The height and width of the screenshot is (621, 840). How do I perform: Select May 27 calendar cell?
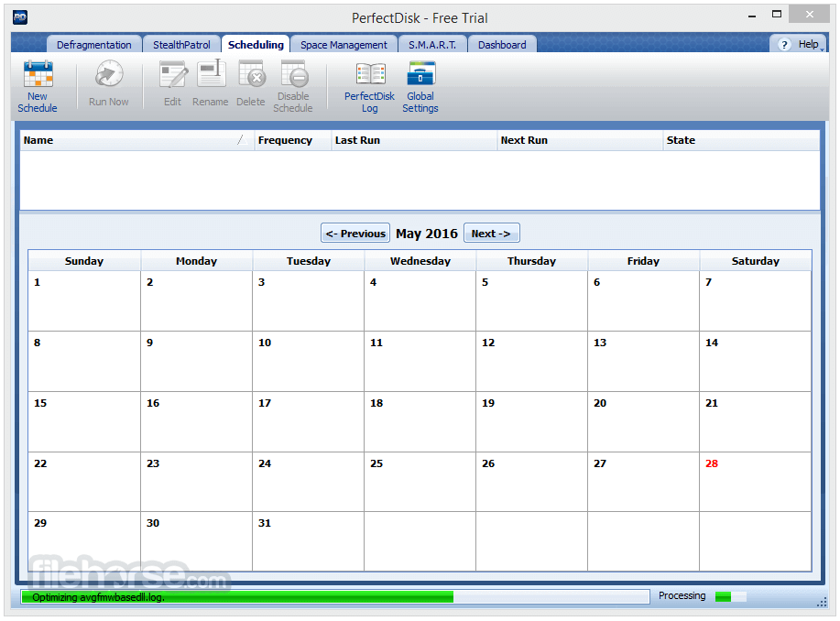[643, 482]
